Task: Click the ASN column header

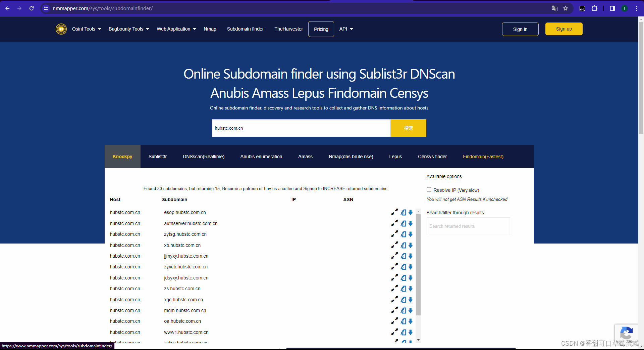Action: (x=348, y=200)
